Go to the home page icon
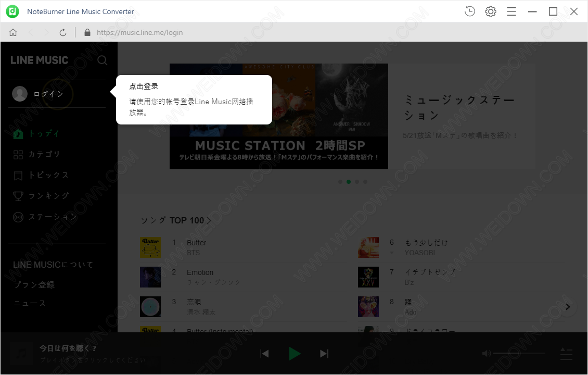The height and width of the screenshot is (375, 588). click(13, 32)
